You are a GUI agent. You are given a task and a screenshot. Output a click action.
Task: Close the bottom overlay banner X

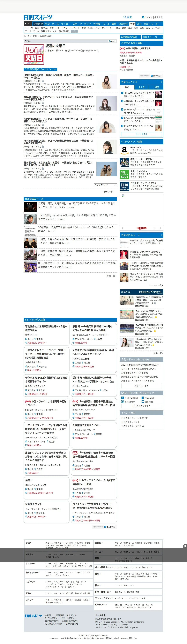(185, 546)
